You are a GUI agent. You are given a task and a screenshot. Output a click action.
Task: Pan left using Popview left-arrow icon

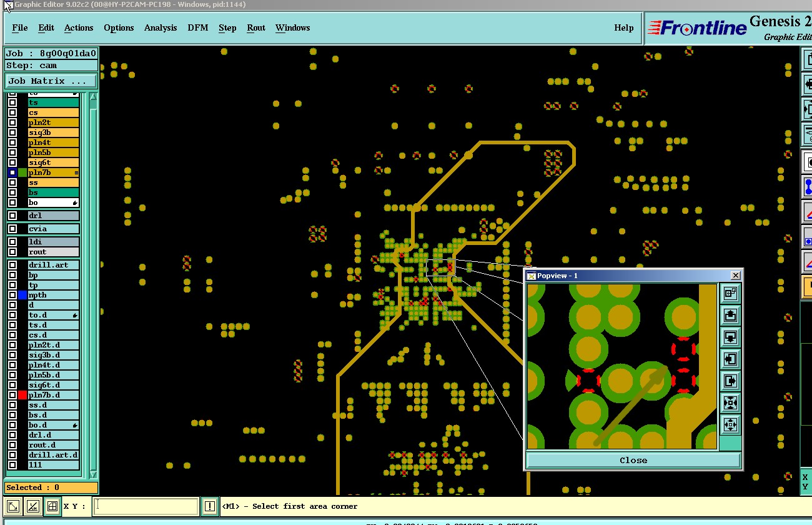coord(730,359)
